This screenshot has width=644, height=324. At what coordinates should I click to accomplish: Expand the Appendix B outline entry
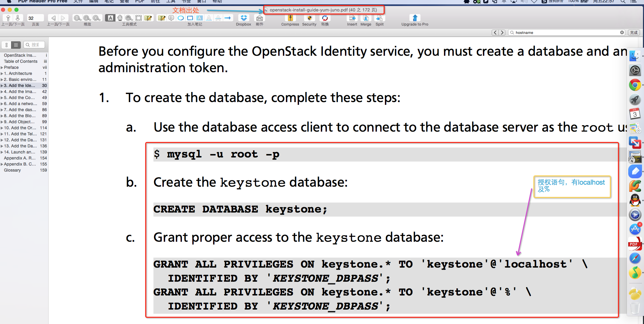2,164
